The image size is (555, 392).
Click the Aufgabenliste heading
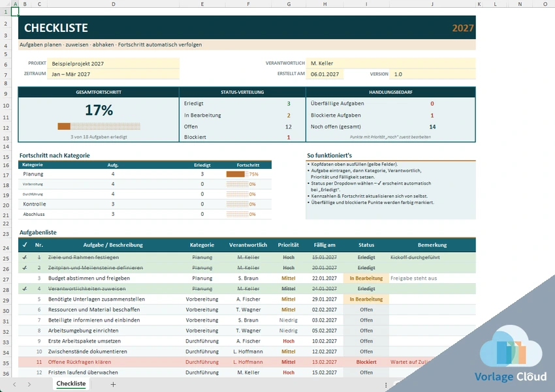tap(38, 233)
